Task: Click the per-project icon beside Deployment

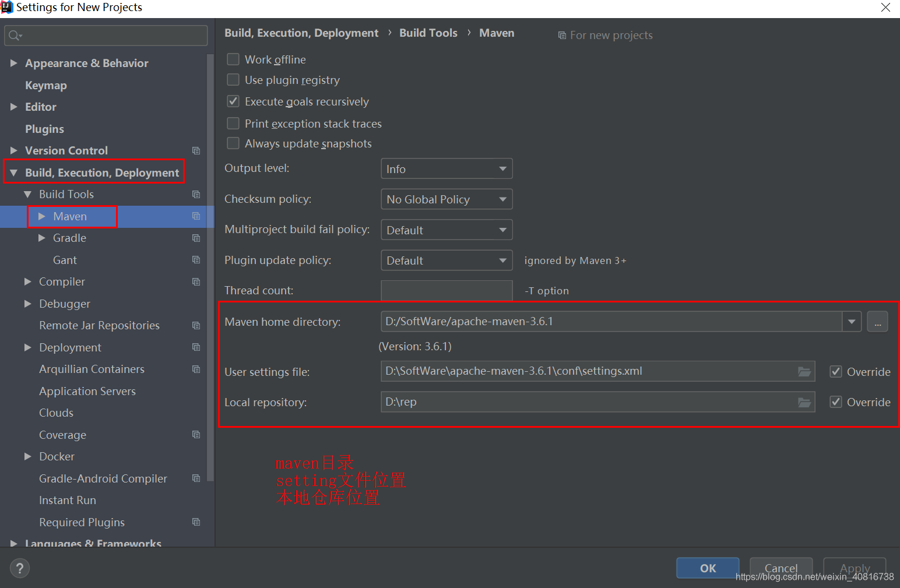Action: [x=196, y=347]
